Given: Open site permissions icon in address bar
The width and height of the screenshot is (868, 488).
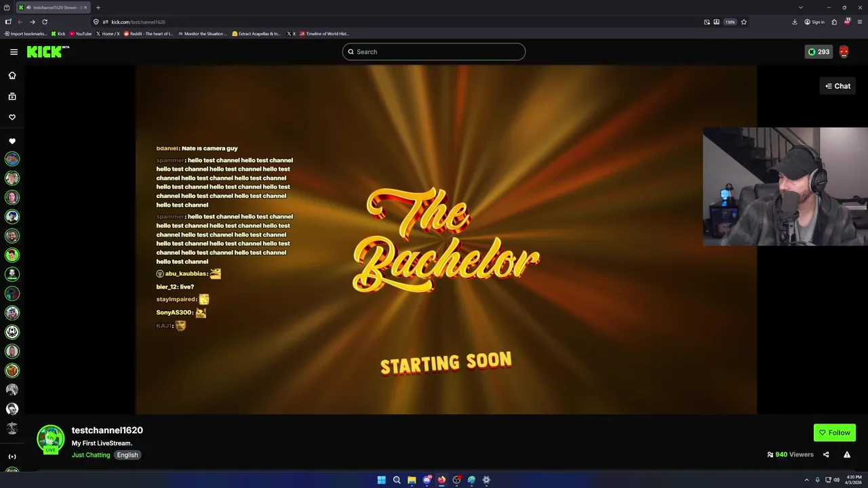Looking at the screenshot, I should (105, 22).
